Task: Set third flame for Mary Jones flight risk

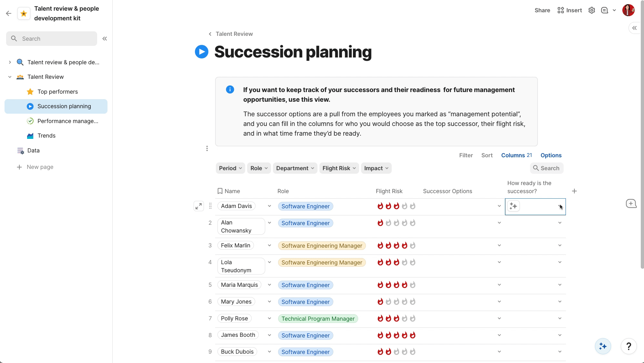Action: [x=397, y=302]
